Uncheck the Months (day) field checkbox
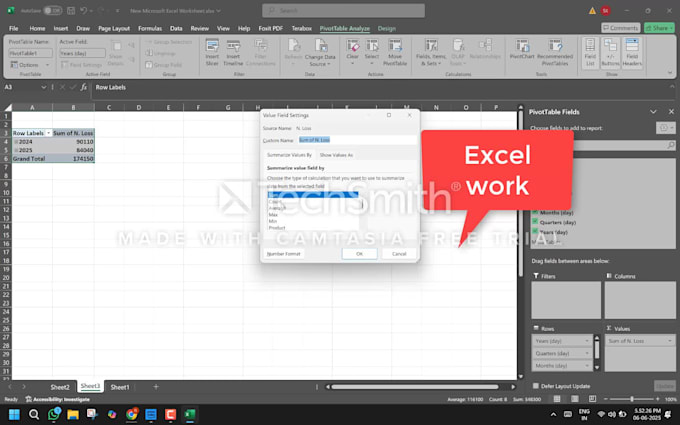 click(x=535, y=212)
